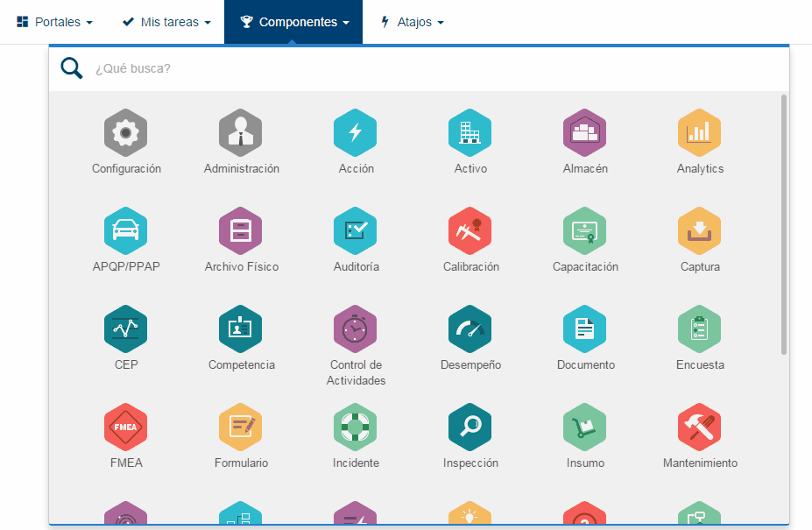Launch the Acción lightning bolt icon
This screenshot has height=530, width=812.
point(356,132)
